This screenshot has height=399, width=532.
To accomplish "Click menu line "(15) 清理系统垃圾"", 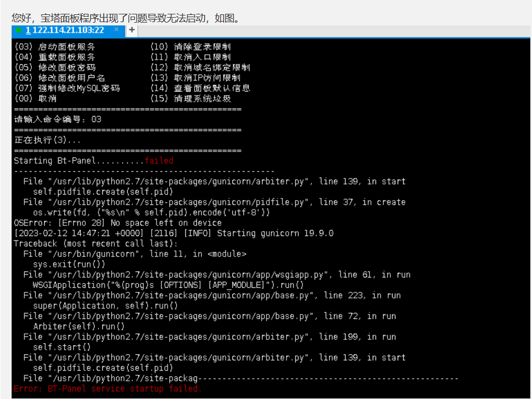I will tap(191, 99).
